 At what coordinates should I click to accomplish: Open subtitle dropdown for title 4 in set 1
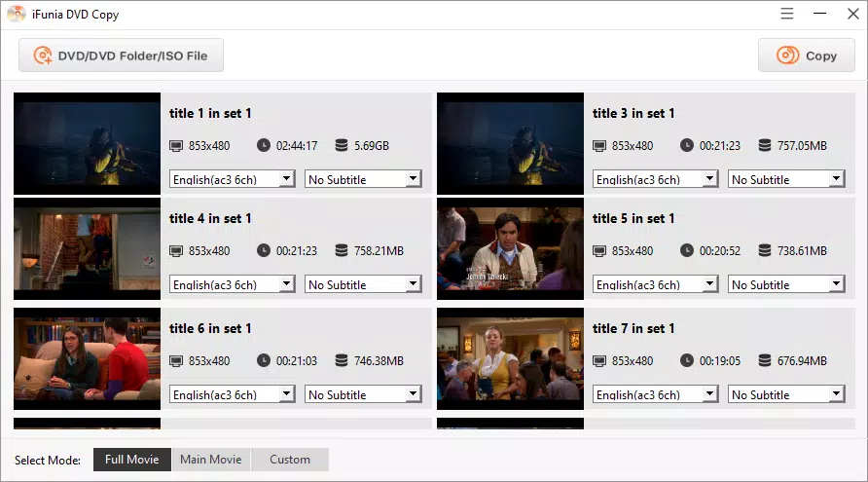pos(363,284)
